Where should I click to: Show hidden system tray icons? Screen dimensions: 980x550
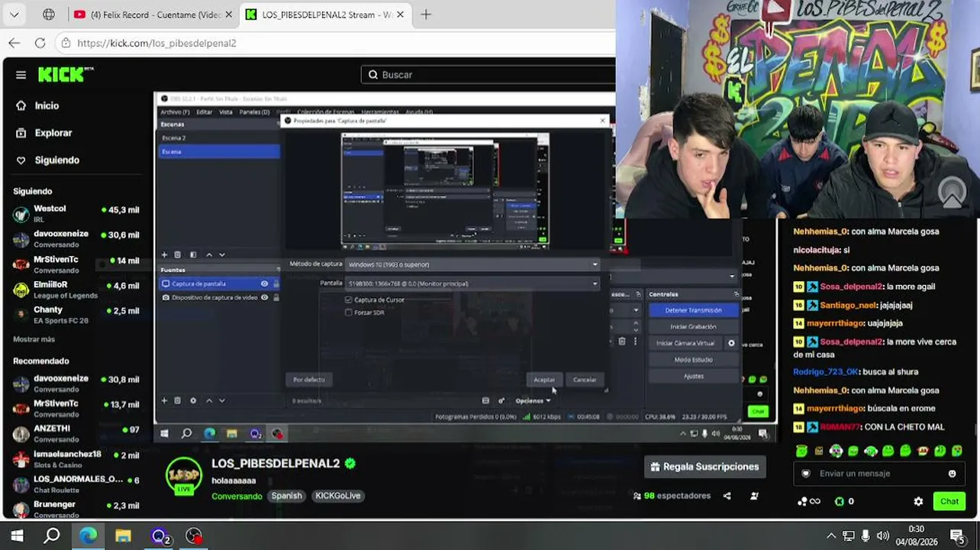831,535
